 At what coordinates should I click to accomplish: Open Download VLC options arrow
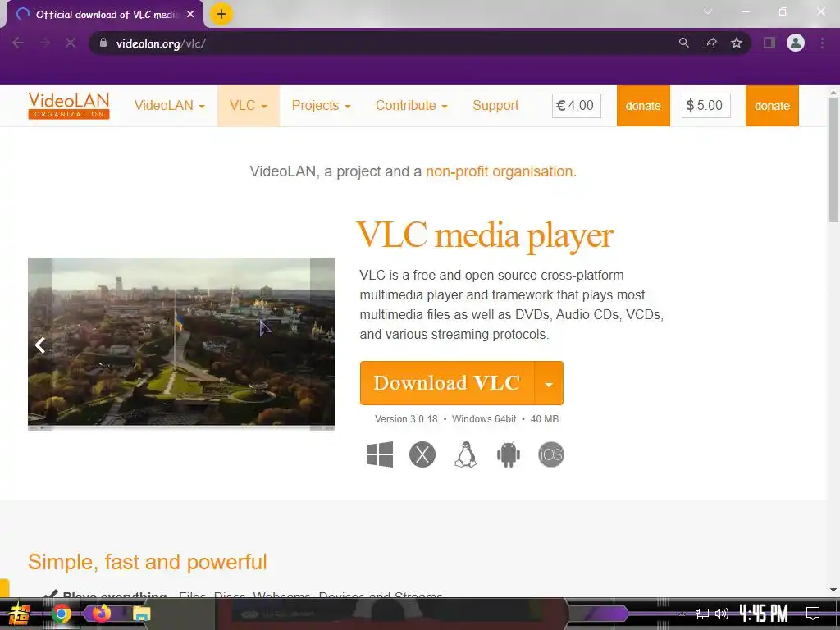549,383
